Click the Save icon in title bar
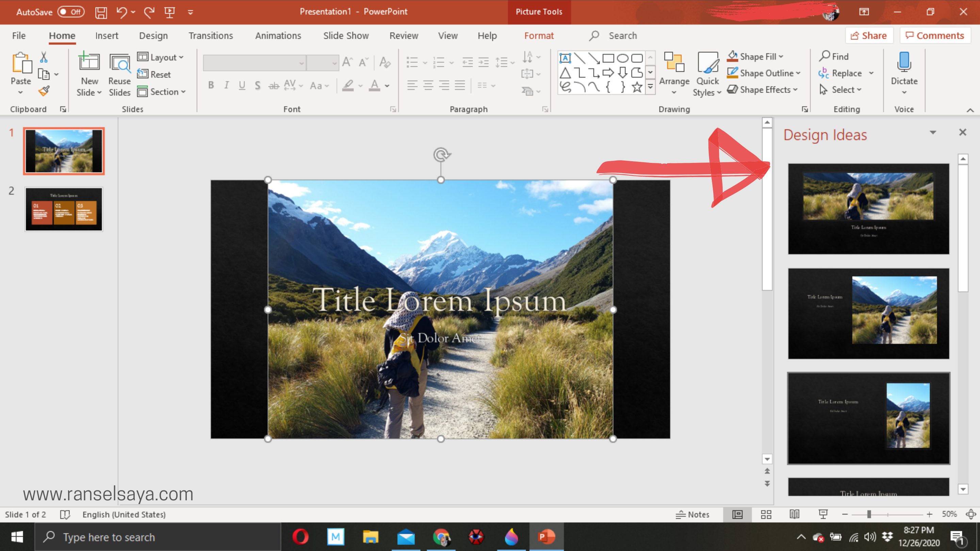 101,12
